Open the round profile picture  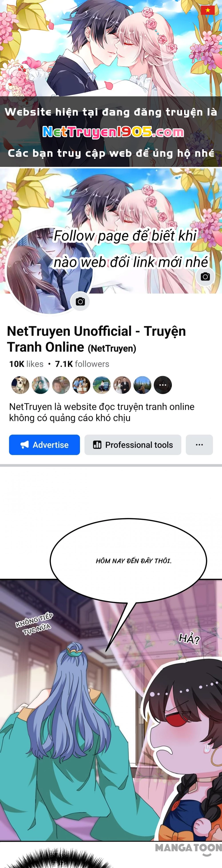click(50, 270)
